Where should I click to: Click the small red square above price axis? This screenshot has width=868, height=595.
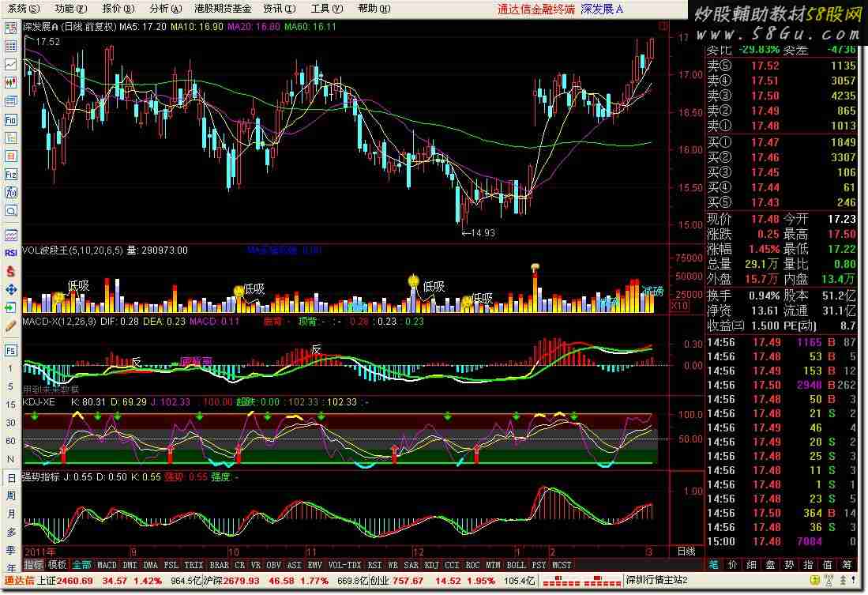pyautogui.click(x=663, y=26)
